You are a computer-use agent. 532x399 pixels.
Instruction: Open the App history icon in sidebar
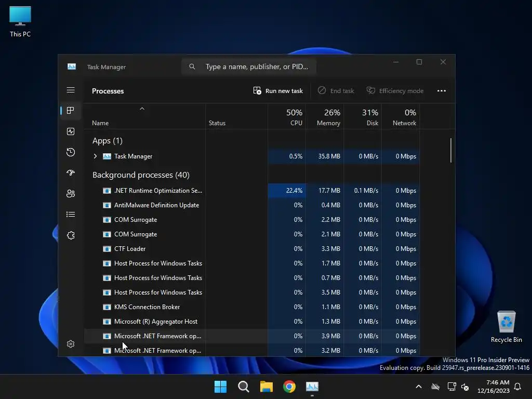click(x=71, y=152)
